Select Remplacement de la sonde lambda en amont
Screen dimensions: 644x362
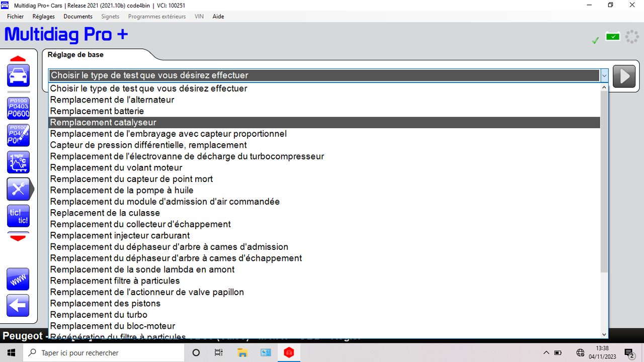click(325, 269)
